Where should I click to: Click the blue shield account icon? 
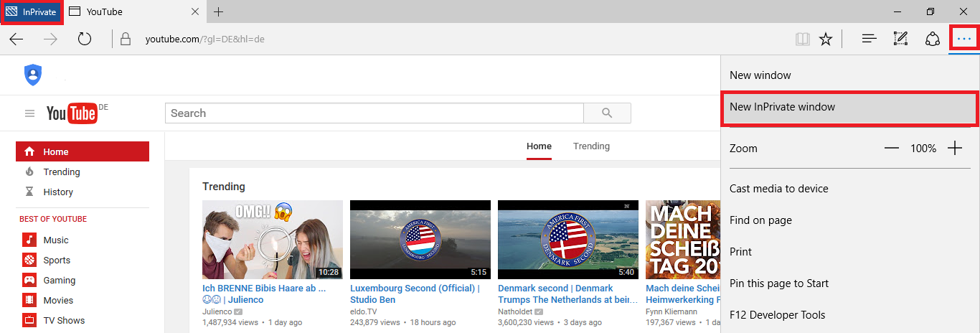[x=33, y=75]
